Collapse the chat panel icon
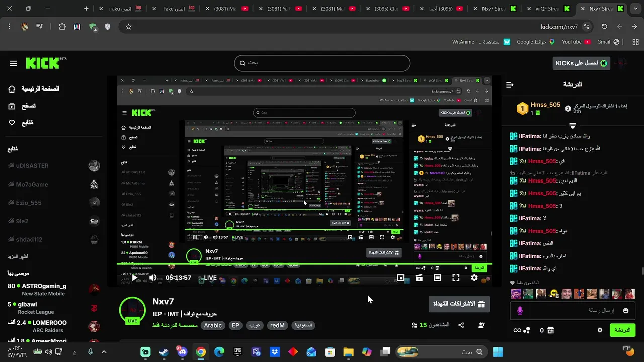Image resolution: width=644 pixels, height=362 pixels. pyautogui.click(x=510, y=85)
